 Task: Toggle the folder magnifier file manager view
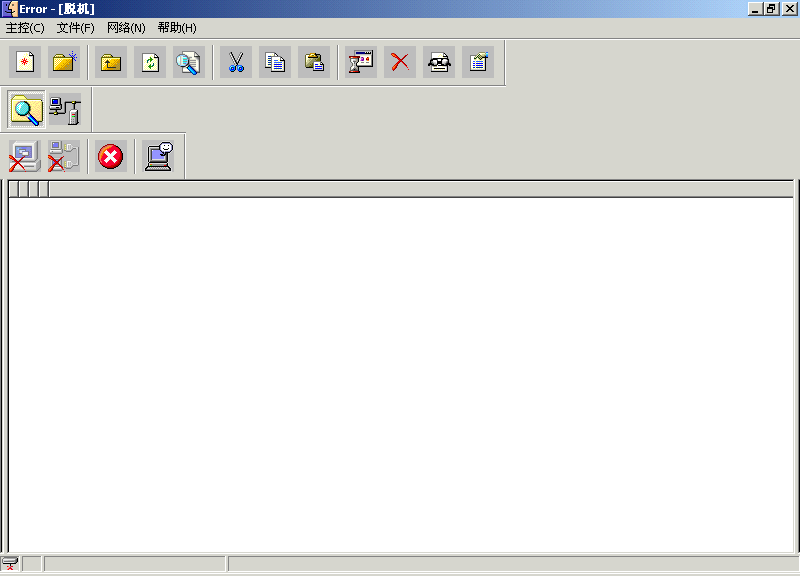coord(27,109)
